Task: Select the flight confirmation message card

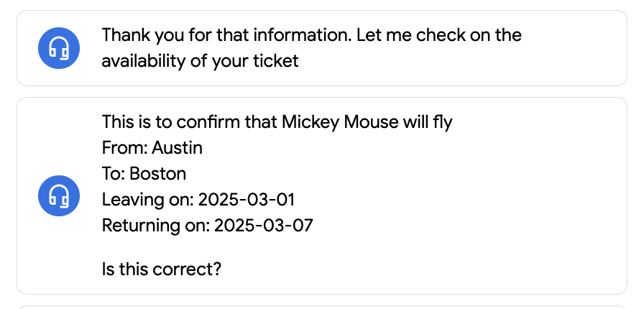Action: coord(322,195)
